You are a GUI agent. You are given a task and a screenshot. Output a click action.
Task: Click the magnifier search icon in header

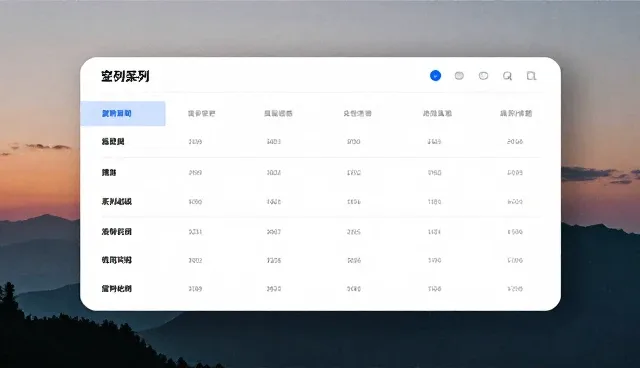point(507,76)
